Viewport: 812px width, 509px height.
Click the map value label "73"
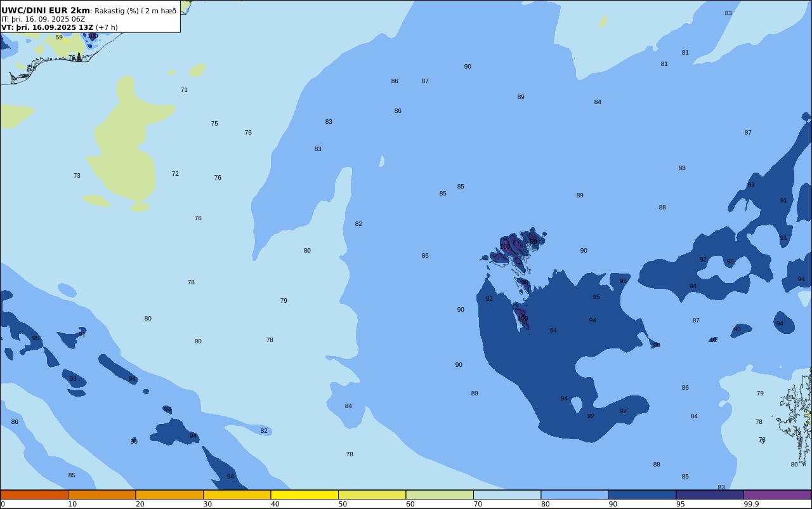pos(77,176)
